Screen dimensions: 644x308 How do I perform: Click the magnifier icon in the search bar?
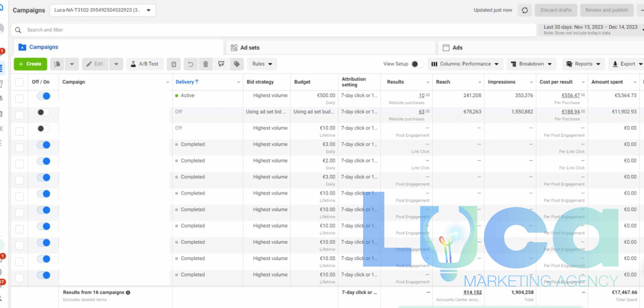click(x=18, y=30)
